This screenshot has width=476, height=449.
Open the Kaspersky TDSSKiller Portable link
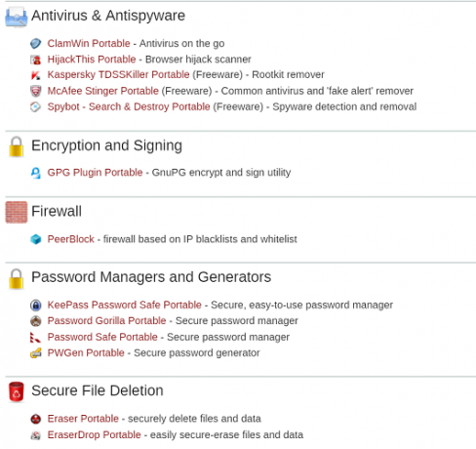pyautogui.click(x=118, y=74)
